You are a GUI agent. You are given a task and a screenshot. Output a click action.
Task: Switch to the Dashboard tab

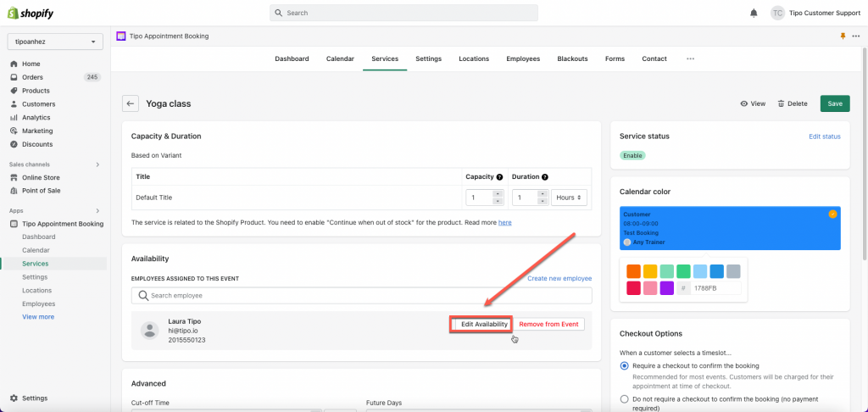pyautogui.click(x=292, y=58)
